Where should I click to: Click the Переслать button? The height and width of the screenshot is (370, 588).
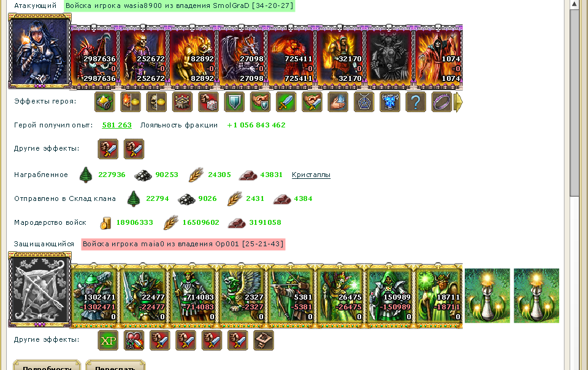(115, 366)
